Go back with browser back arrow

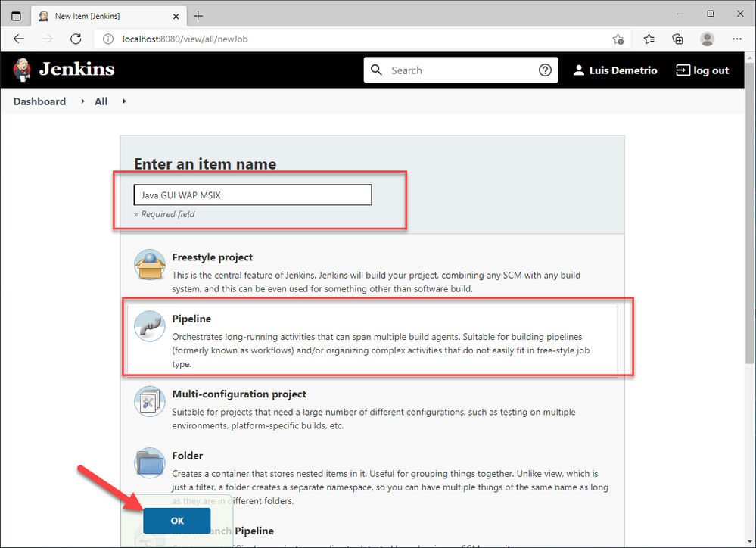pos(19,39)
